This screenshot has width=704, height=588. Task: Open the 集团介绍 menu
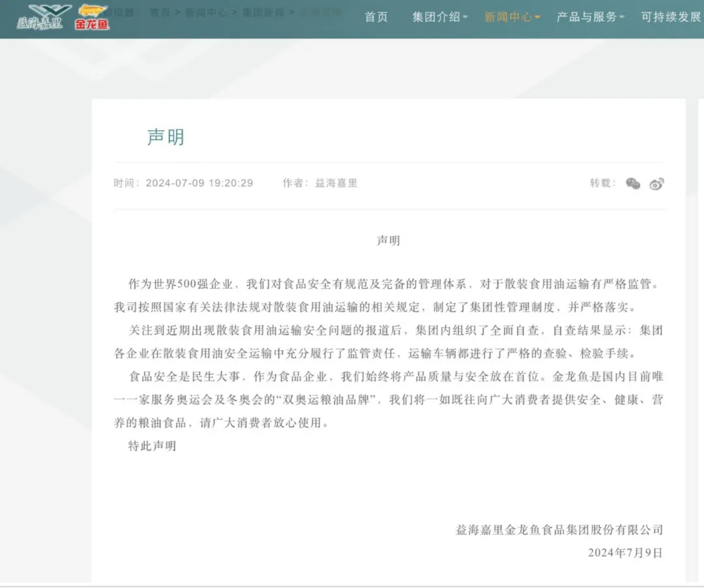(436, 17)
